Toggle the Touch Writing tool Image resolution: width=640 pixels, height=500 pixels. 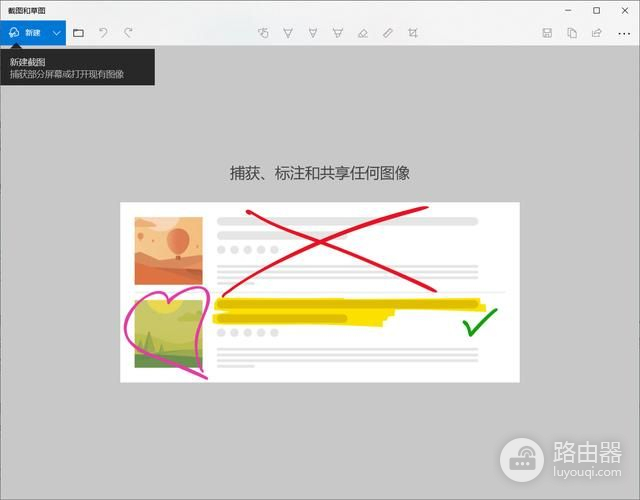[x=263, y=33]
